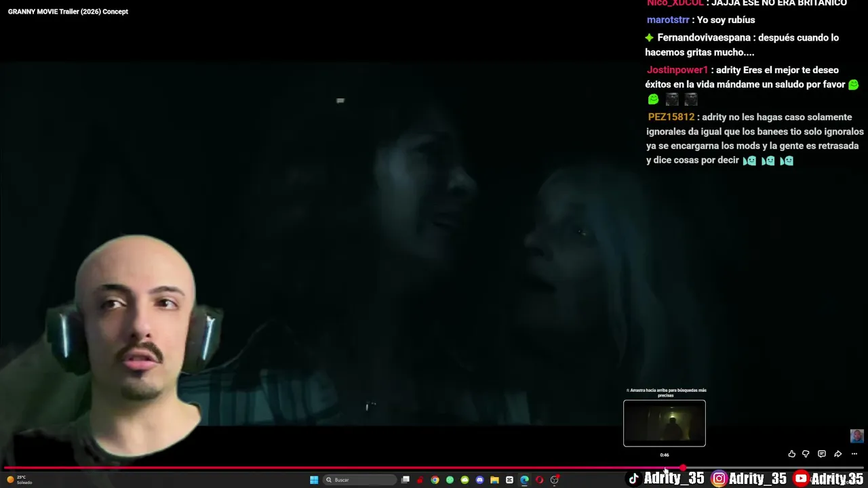This screenshot has height=488, width=868.
Task: Open File Explorer from the taskbar
Action: point(494,480)
